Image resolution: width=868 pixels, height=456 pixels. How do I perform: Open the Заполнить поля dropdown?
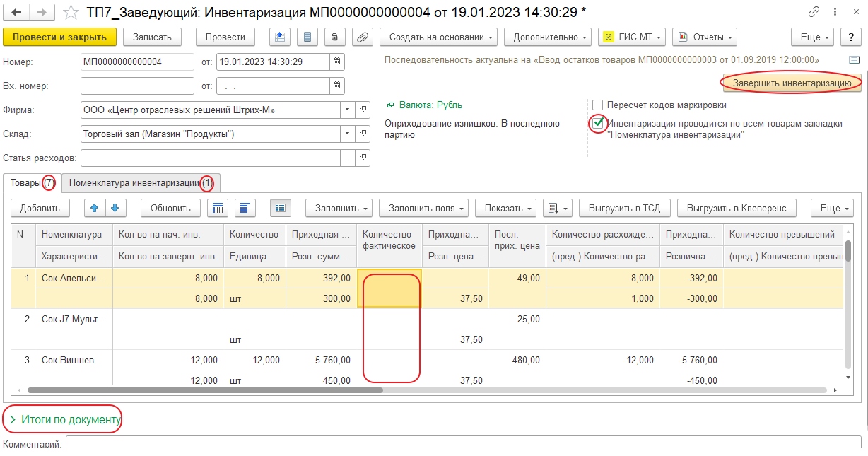pyautogui.click(x=424, y=208)
